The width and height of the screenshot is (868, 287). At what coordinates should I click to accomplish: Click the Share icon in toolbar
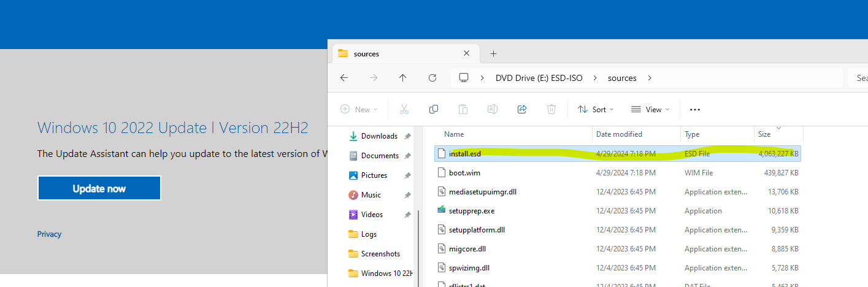[x=522, y=109]
